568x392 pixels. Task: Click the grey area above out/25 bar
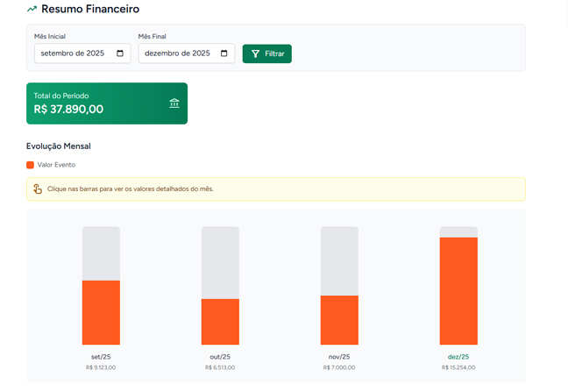click(x=220, y=262)
